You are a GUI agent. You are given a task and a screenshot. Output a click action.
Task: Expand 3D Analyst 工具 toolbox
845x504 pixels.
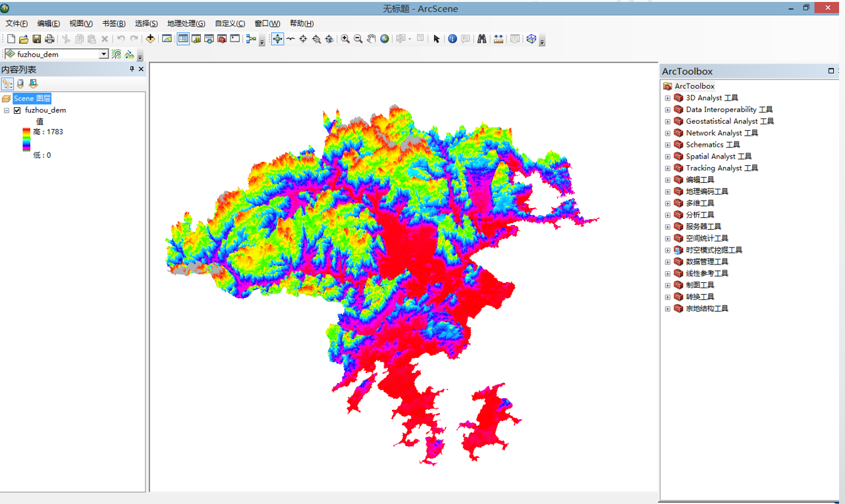tap(667, 98)
